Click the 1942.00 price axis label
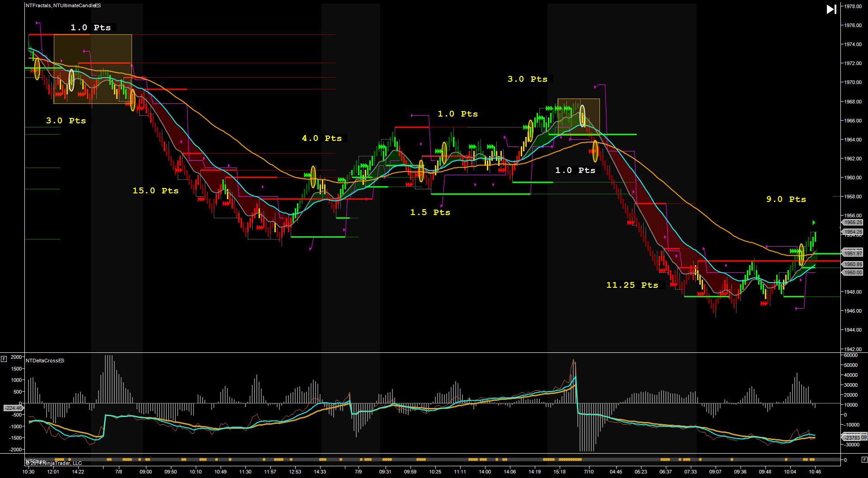Screen dimensions: 868x478 853,349
